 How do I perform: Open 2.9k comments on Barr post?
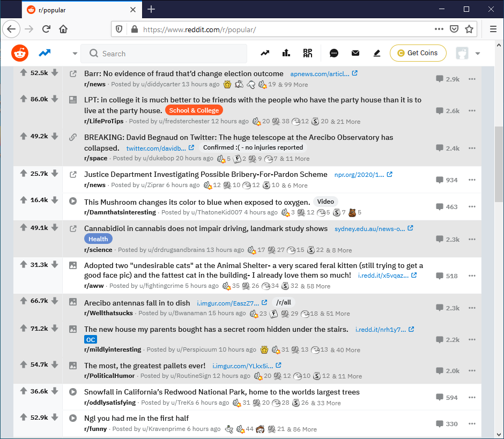point(447,79)
